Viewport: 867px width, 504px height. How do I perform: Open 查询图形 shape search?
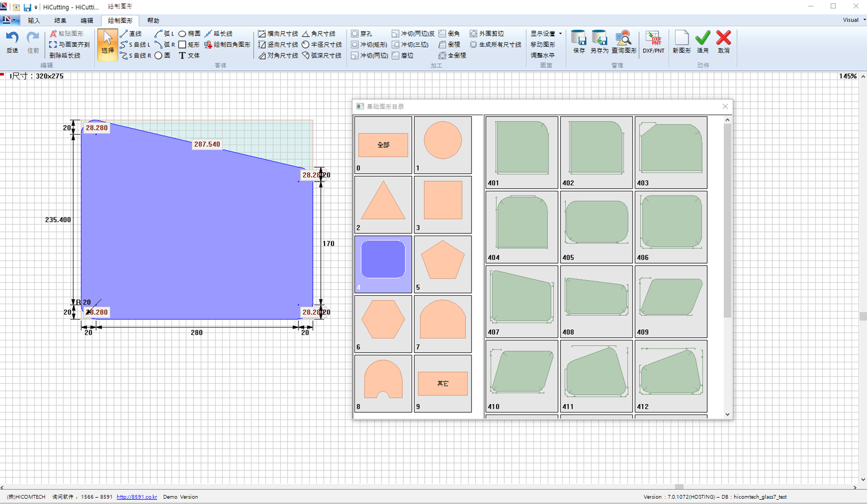click(623, 42)
